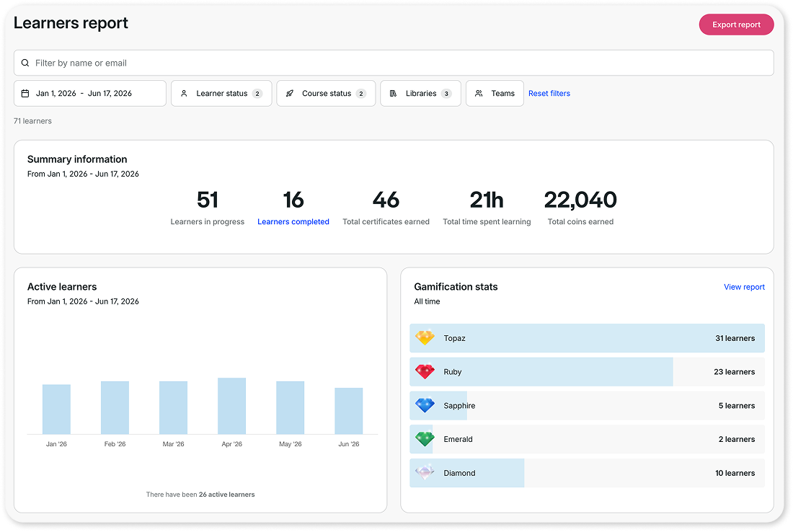Click the Learners report page title

point(71,23)
